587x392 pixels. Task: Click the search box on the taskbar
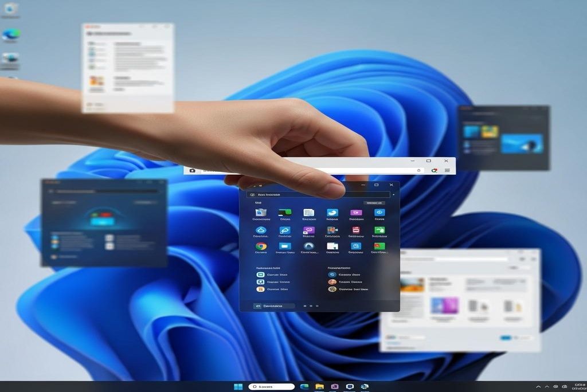coord(272,387)
